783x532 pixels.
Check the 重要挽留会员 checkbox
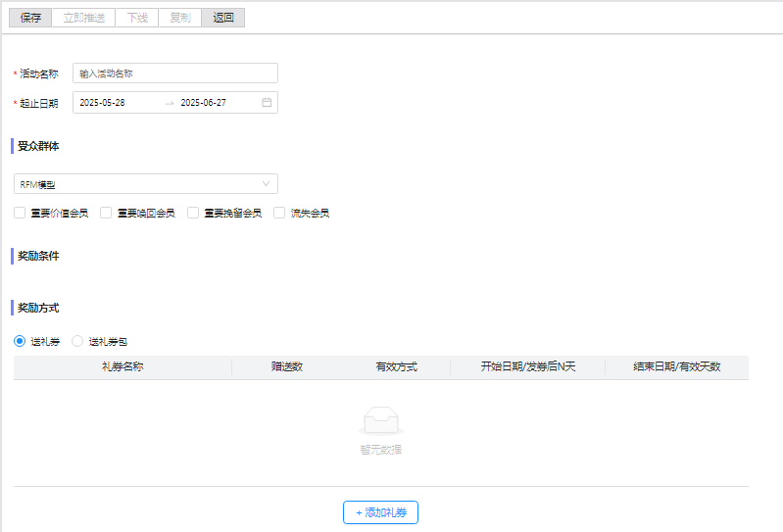point(193,214)
